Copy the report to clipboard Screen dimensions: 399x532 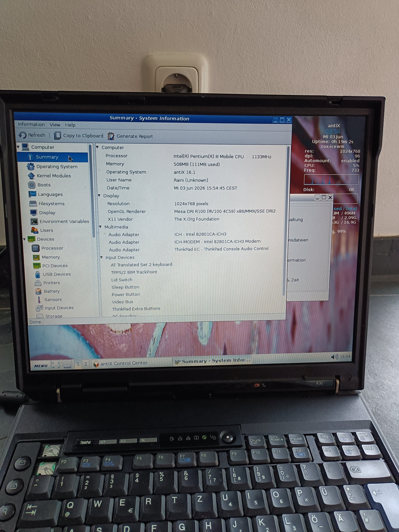[79, 136]
